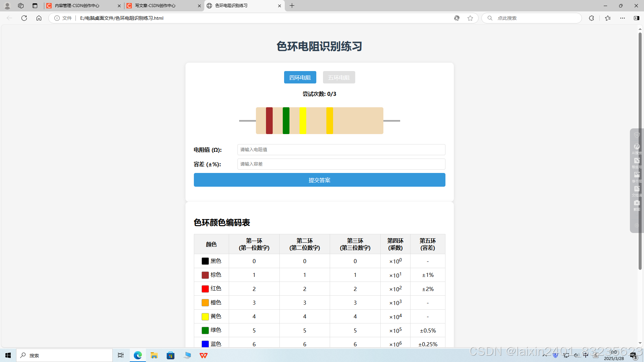The width and height of the screenshot is (644, 362).
Task: Add page to favorites star
Action: (x=470, y=18)
